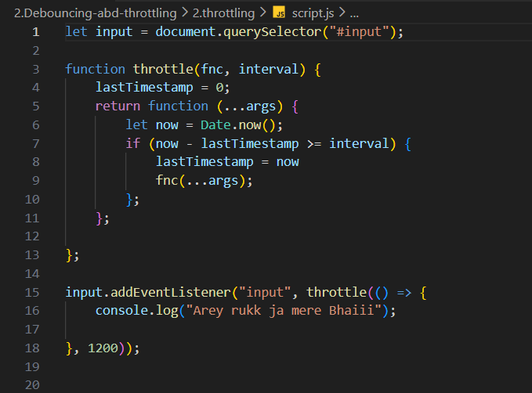Open the 2.Debouncing-abd-throttling breadcrumb folder
Image resolution: width=532 pixels, height=393 pixels.
click(x=96, y=13)
